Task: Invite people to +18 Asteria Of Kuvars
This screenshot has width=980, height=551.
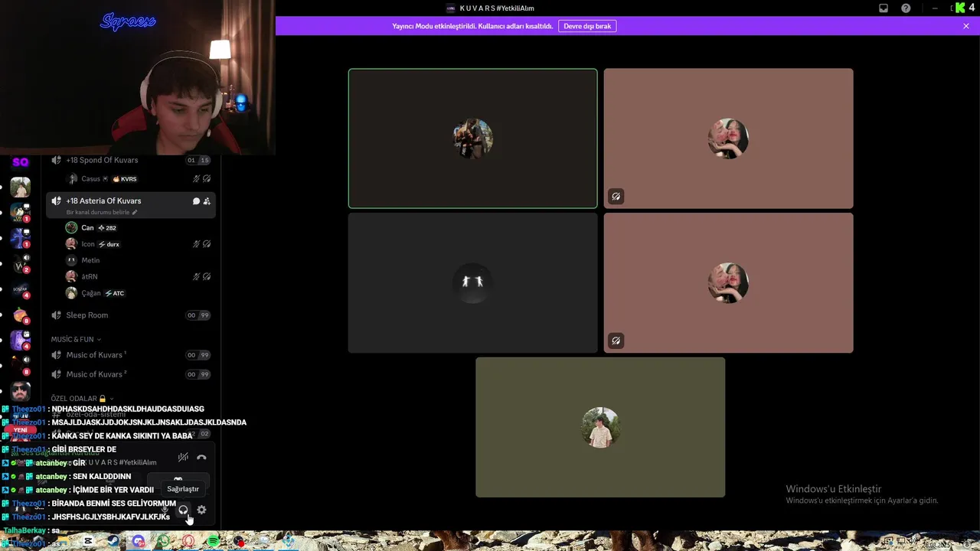Action: [x=207, y=201]
